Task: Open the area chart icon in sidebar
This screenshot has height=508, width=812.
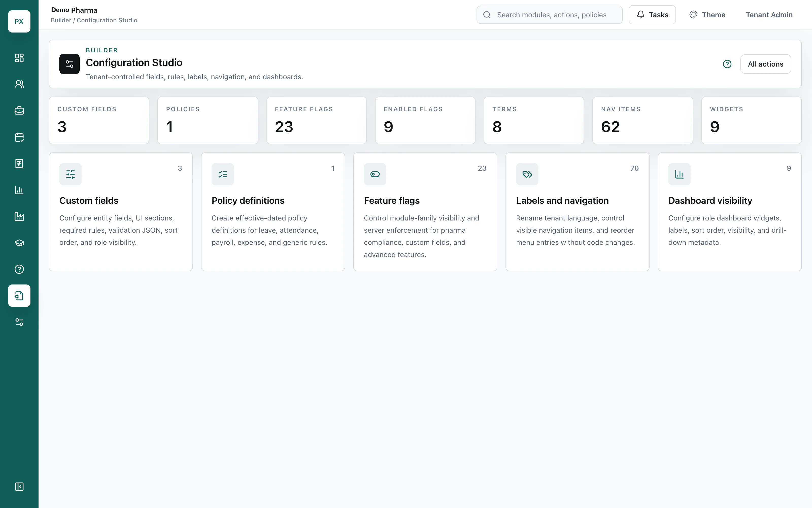Action: tap(19, 216)
